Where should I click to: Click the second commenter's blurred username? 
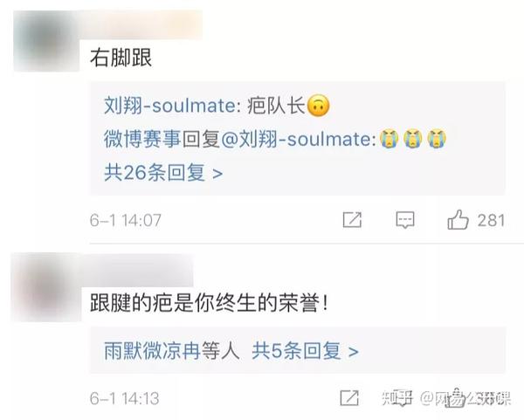[136, 270]
